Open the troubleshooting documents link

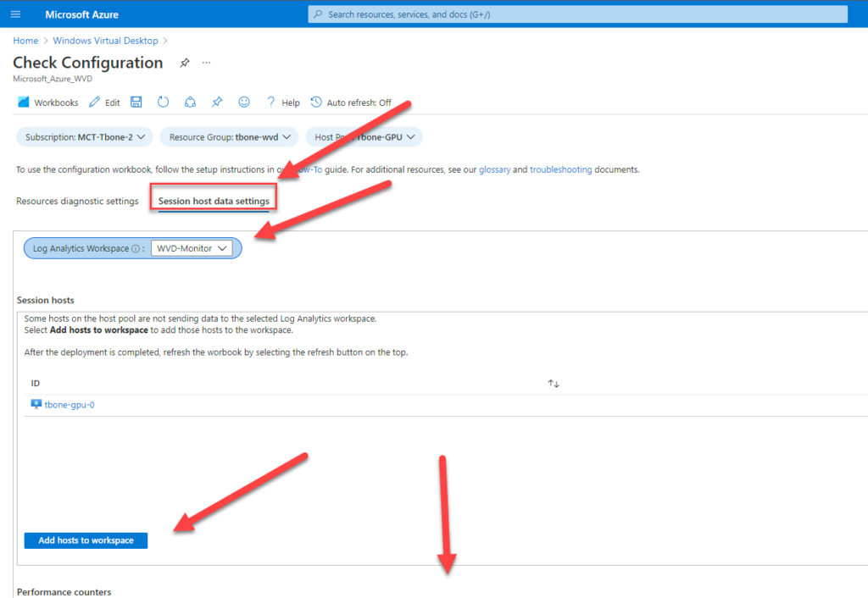[x=561, y=170]
